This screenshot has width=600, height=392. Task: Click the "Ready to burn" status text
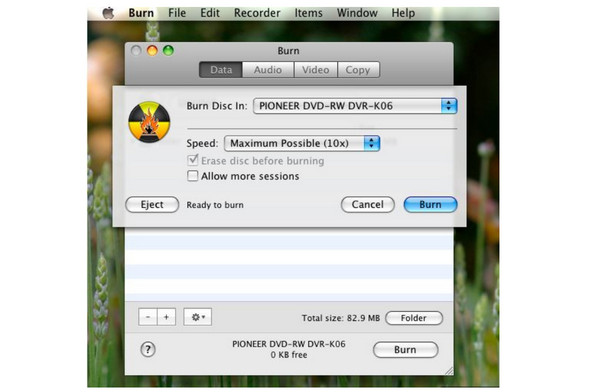[x=215, y=205]
